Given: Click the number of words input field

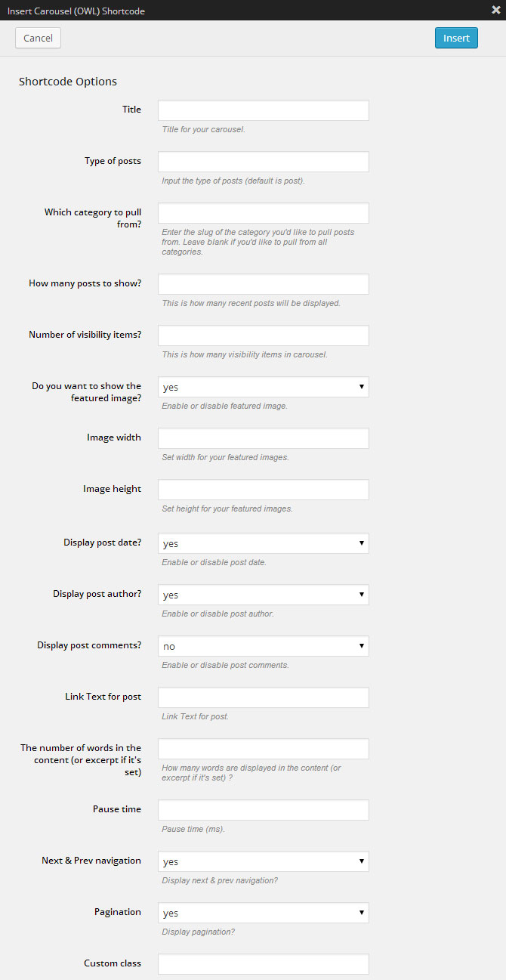Looking at the screenshot, I should (x=264, y=749).
